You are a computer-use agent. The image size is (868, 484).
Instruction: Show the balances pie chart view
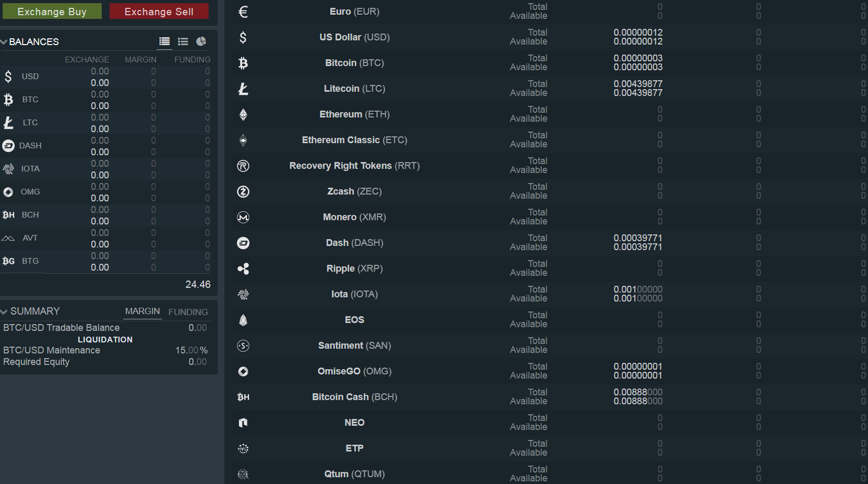point(201,41)
